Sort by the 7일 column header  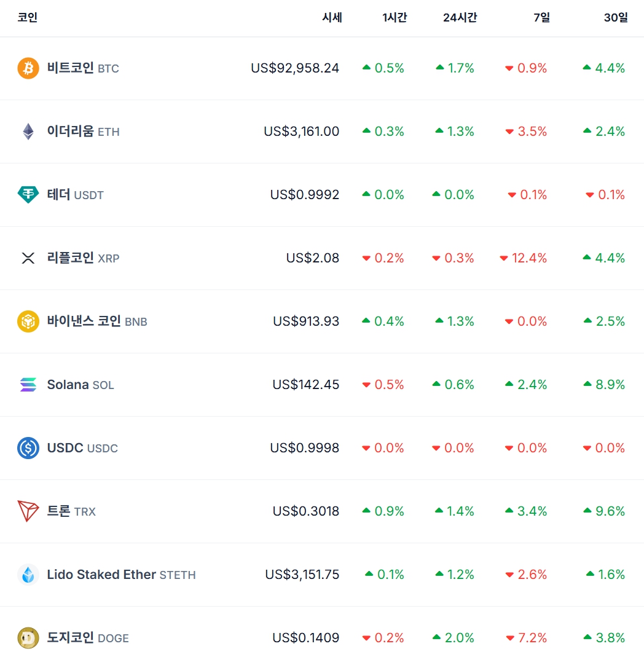[541, 18]
